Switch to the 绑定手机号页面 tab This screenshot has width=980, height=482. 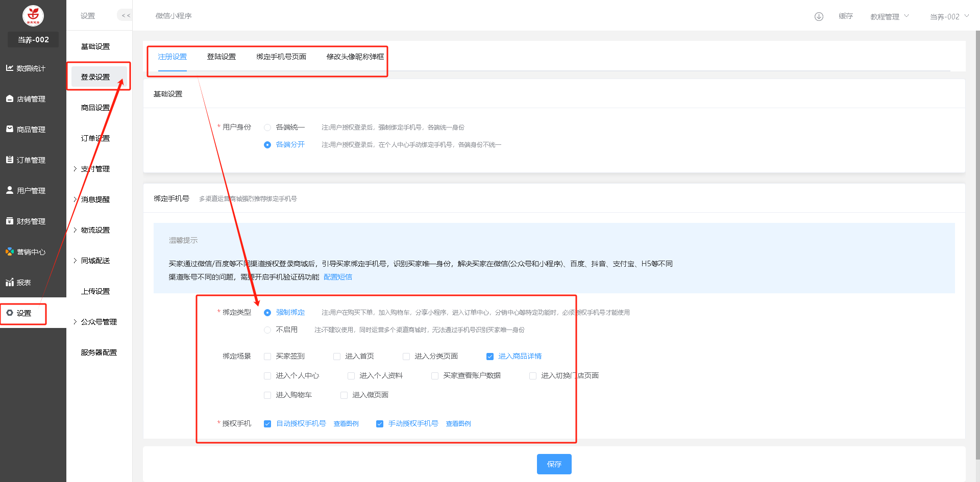pos(281,57)
